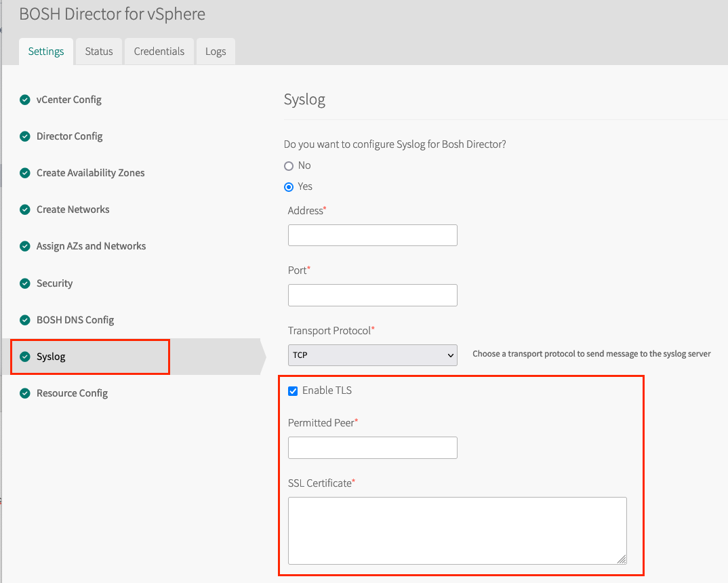Click the Assign AZs and Networks checkmark icon
Image resolution: width=728 pixels, height=583 pixels.
[x=25, y=246]
